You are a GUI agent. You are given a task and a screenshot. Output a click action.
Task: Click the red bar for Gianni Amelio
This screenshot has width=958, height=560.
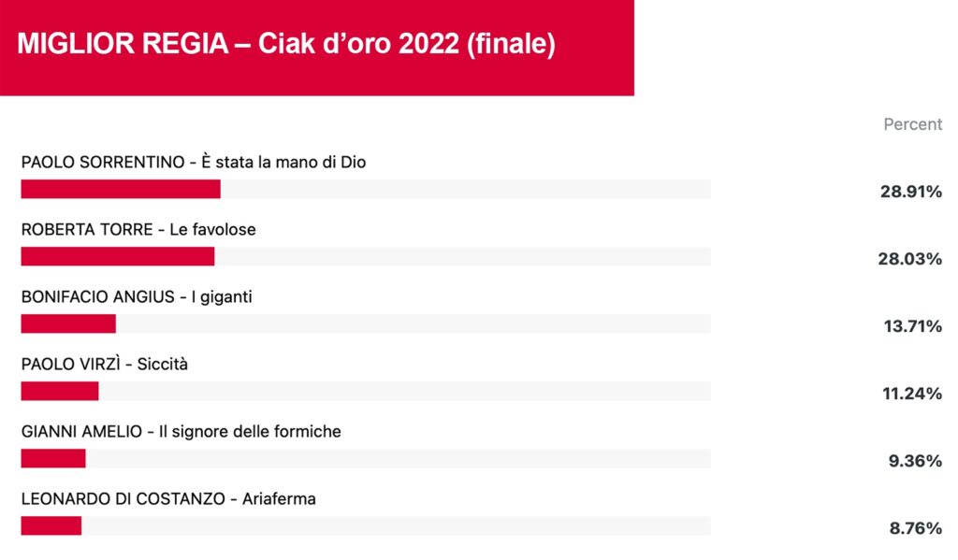pyautogui.click(x=53, y=458)
